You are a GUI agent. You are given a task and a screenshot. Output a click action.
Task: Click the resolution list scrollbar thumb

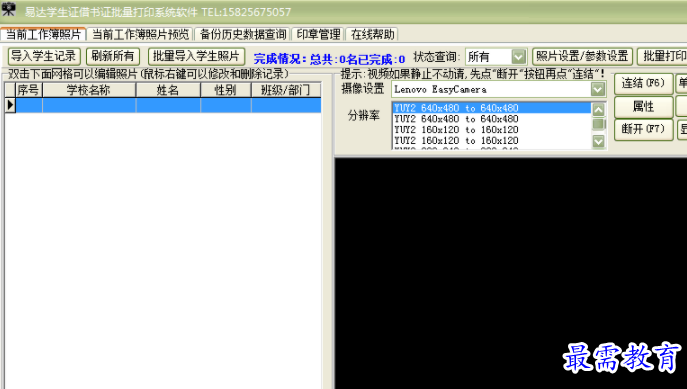[598, 124]
